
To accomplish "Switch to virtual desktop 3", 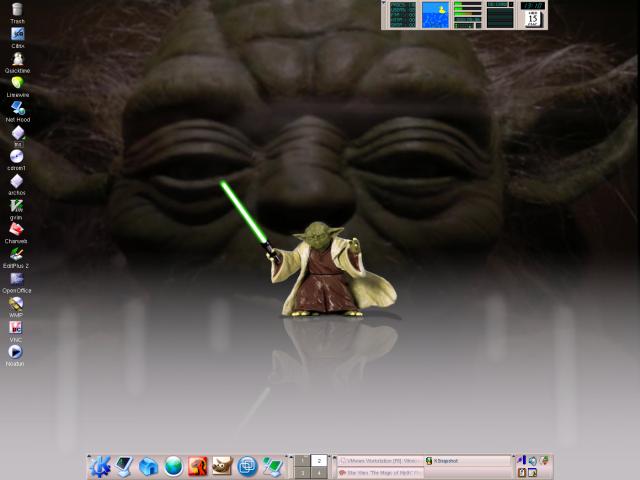I will (302, 473).
